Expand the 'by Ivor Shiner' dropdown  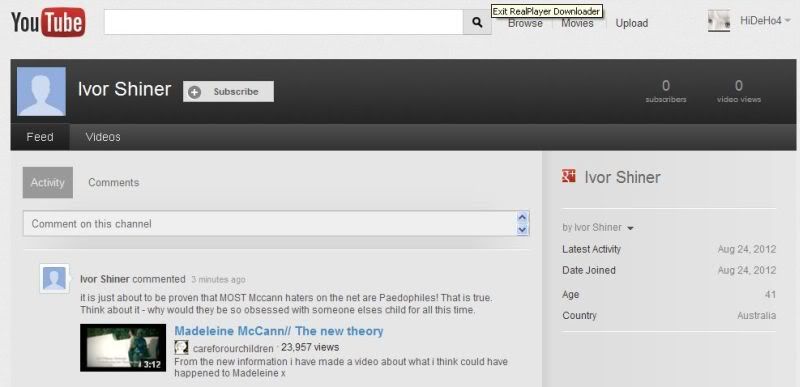pos(630,228)
